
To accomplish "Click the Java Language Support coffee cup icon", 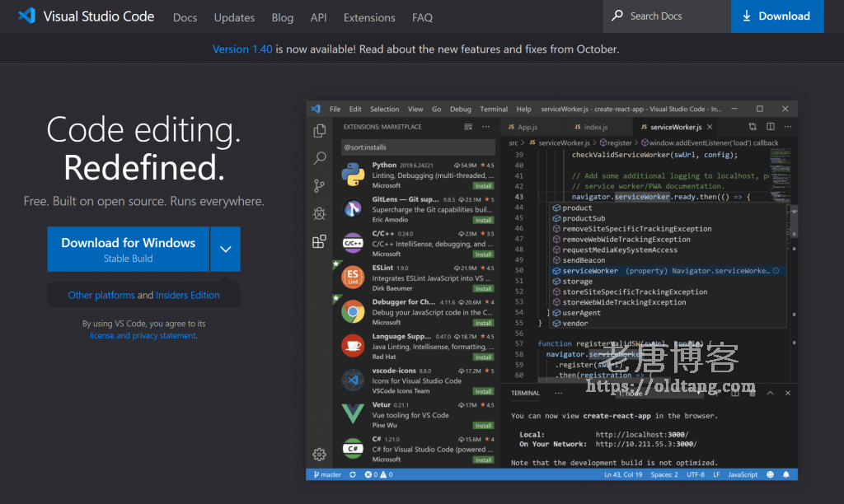I will pos(353,346).
